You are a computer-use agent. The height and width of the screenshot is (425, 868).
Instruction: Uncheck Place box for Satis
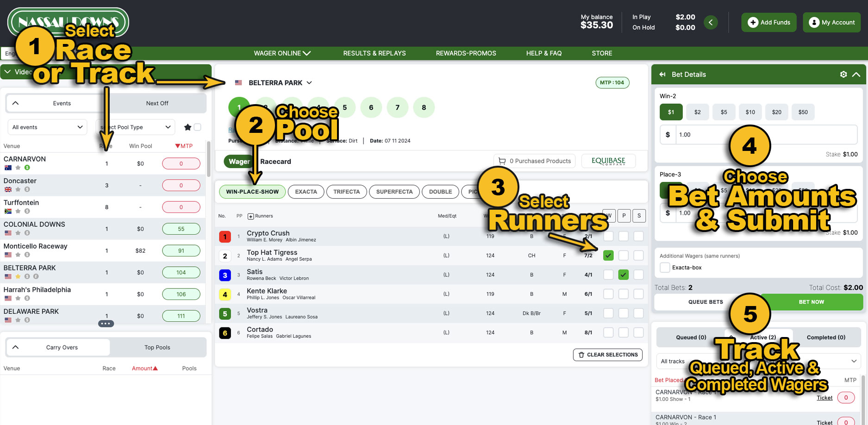(624, 275)
